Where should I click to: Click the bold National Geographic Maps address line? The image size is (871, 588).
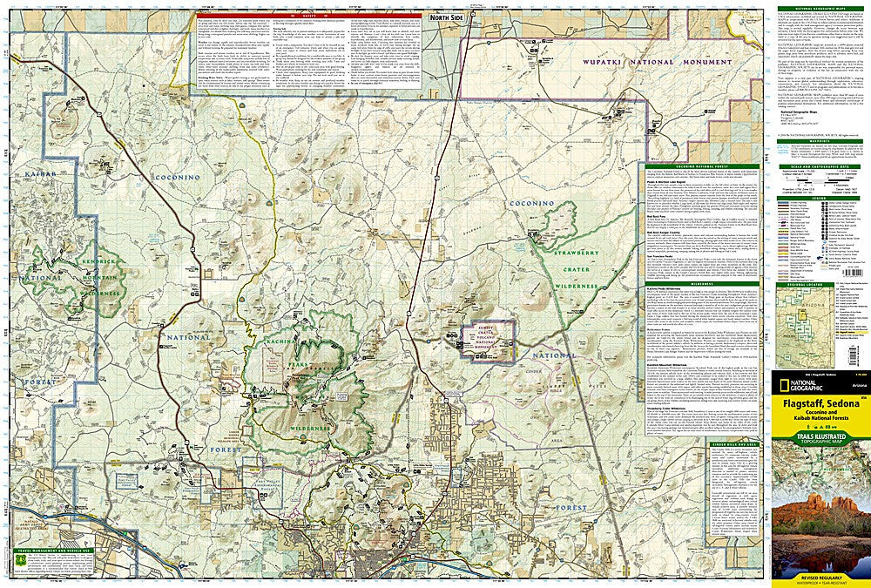[x=797, y=112]
